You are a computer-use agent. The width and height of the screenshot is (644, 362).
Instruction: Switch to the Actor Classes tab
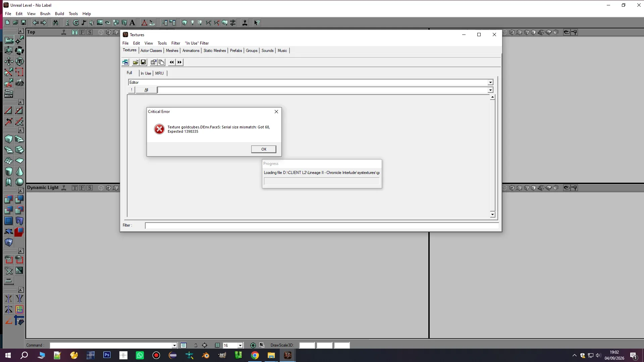(x=151, y=51)
